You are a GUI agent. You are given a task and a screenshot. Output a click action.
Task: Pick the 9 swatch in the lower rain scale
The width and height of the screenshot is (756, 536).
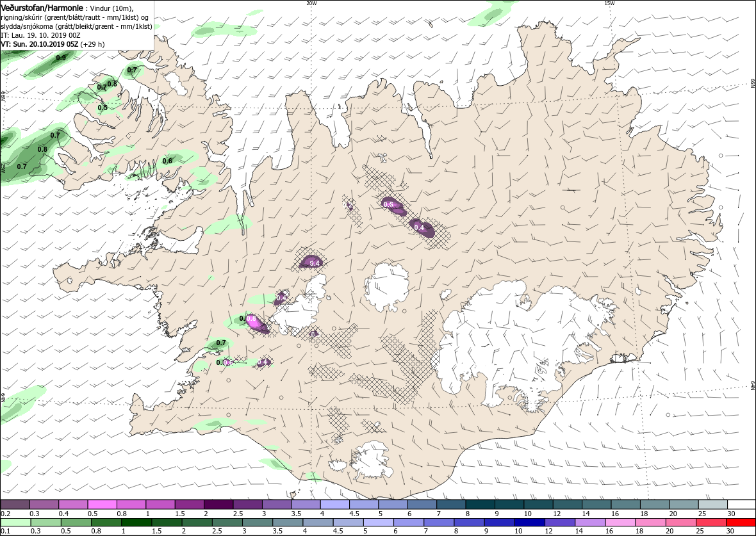coord(500,523)
